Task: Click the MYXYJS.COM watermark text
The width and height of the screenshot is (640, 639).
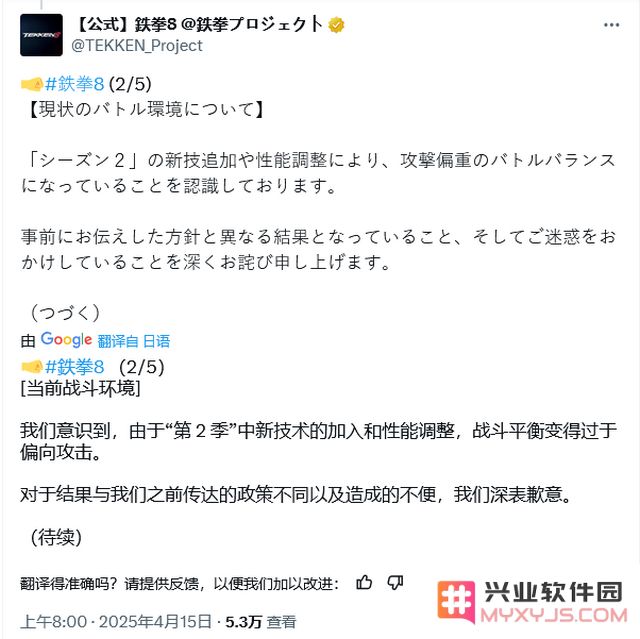Action: 553,615
